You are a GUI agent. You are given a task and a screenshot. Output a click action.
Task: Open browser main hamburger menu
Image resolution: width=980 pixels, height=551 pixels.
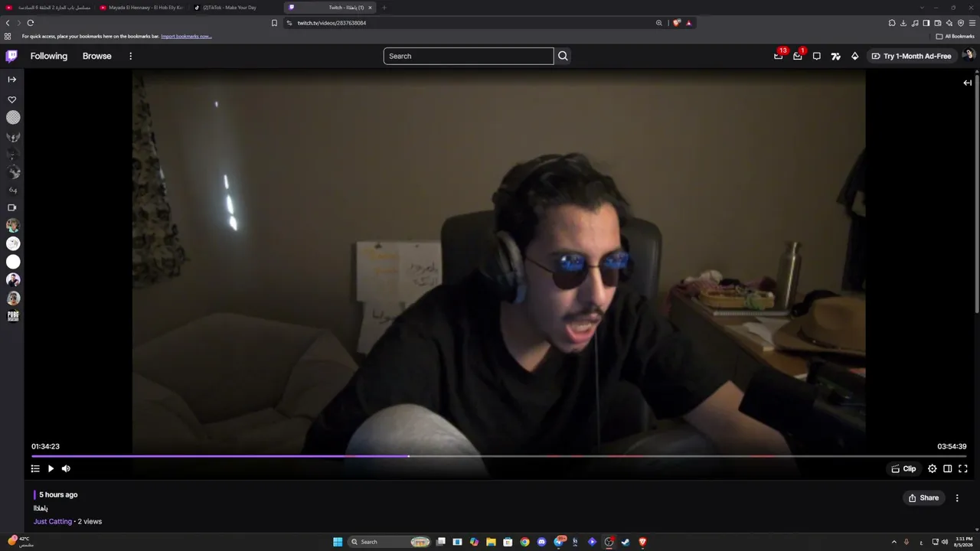pos(972,23)
